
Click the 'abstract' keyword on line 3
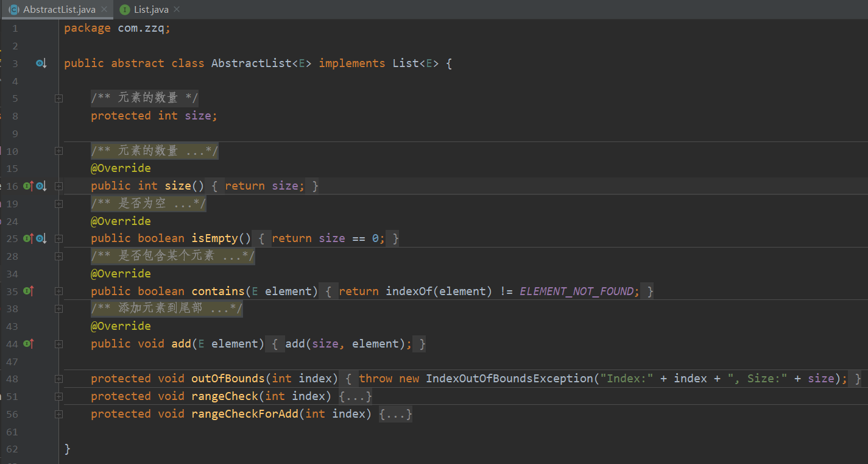(x=138, y=63)
